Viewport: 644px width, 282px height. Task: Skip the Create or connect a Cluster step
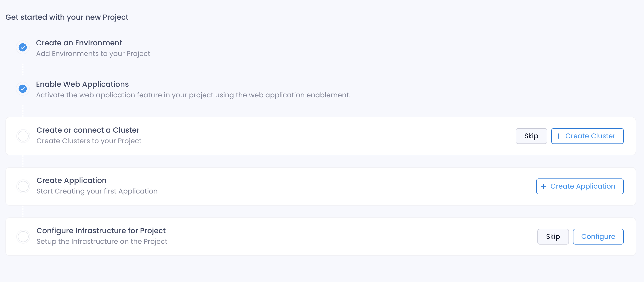click(x=531, y=136)
